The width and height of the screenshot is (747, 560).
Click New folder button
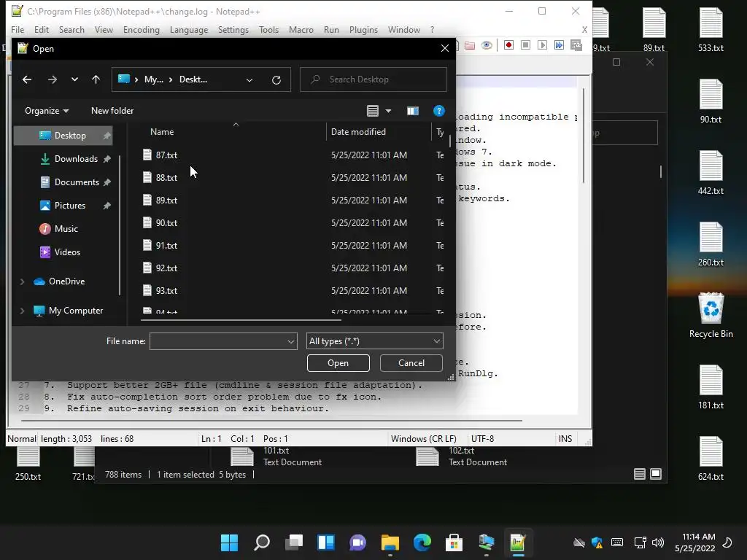(x=112, y=111)
